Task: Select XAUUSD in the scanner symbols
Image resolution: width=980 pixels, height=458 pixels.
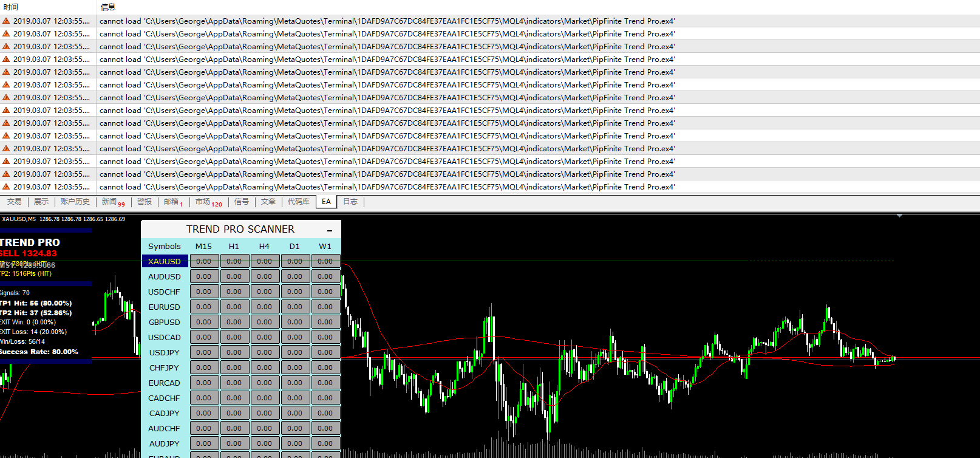Action: (165, 261)
